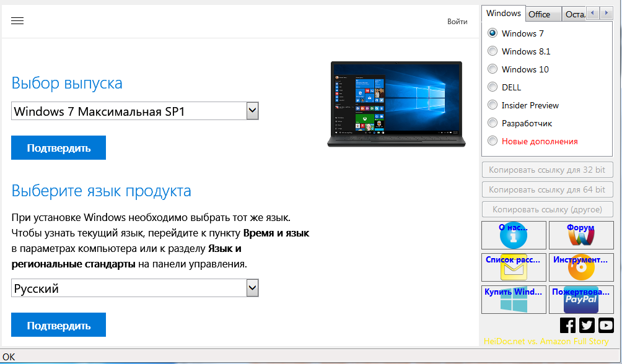This screenshot has height=364, width=622.
Task: Open HeiDoc.net vs. Amazon Full Story link
Action: (x=546, y=341)
